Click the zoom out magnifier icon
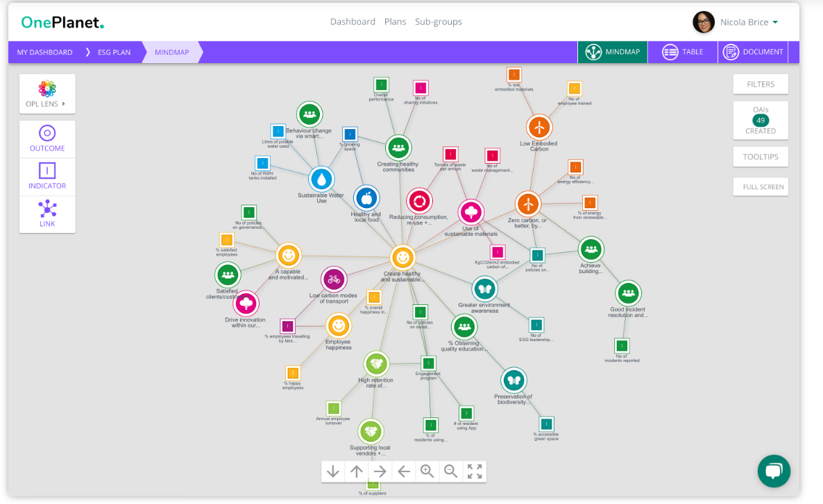This screenshot has width=823, height=504. [x=451, y=471]
